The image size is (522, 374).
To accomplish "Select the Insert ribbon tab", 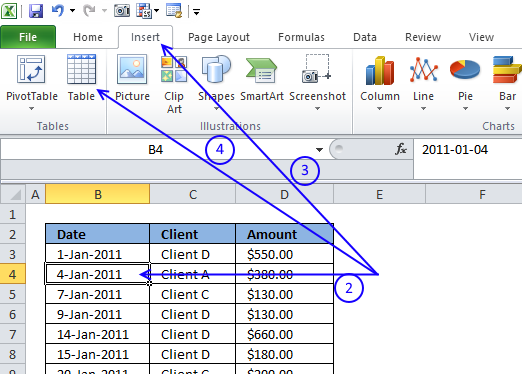I will (145, 37).
